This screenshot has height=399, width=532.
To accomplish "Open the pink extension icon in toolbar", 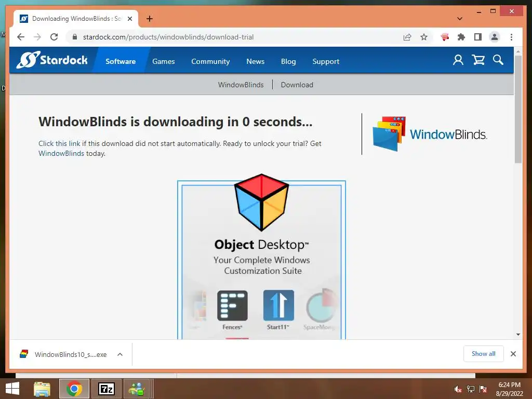I will pyautogui.click(x=445, y=37).
